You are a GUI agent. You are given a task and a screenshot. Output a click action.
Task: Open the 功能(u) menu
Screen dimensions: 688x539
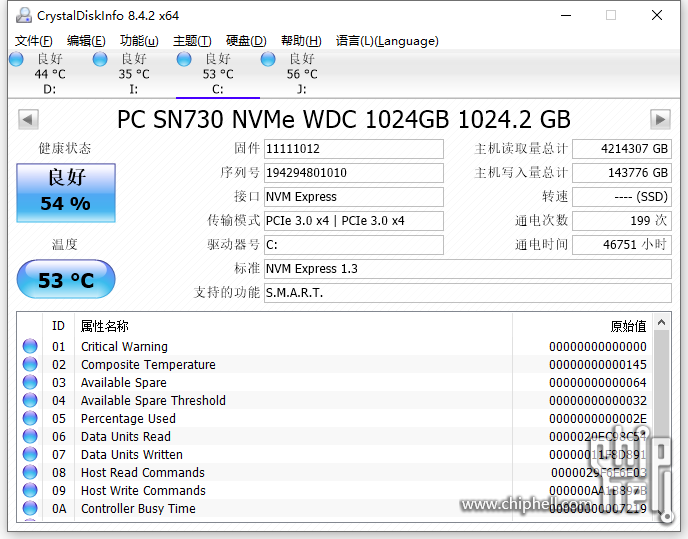point(139,41)
